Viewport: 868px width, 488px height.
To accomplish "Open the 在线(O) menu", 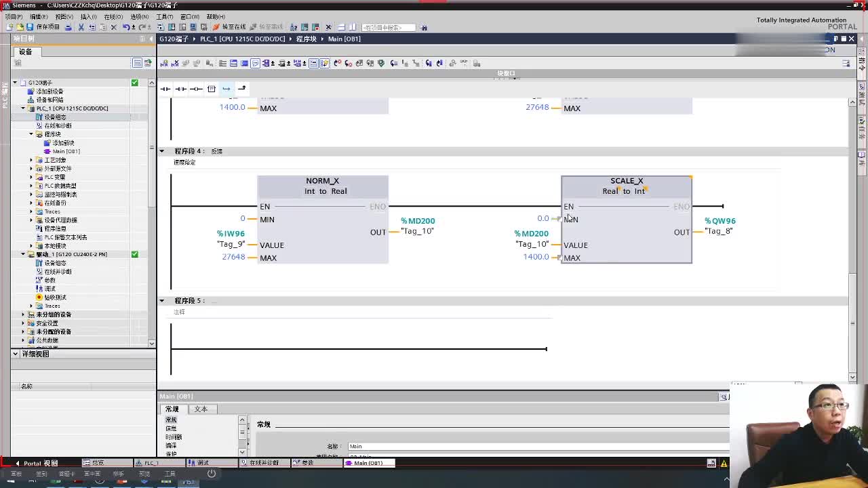I will coord(113,16).
